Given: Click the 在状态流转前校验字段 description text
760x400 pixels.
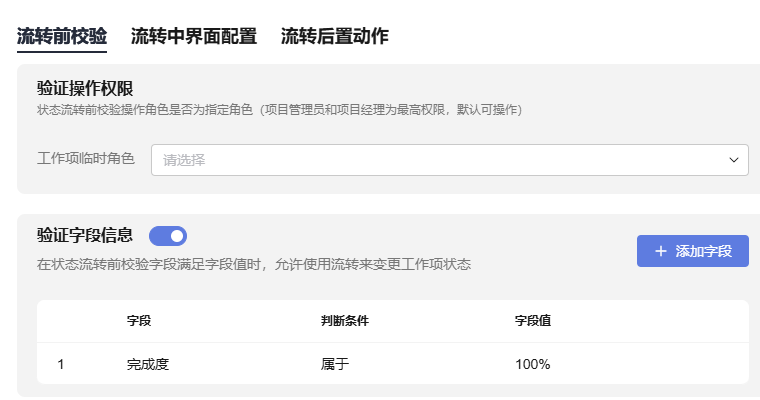Looking at the screenshot, I should [x=254, y=265].
